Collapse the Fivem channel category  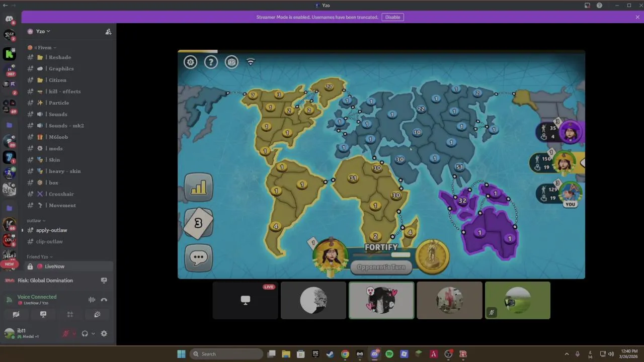44,48
